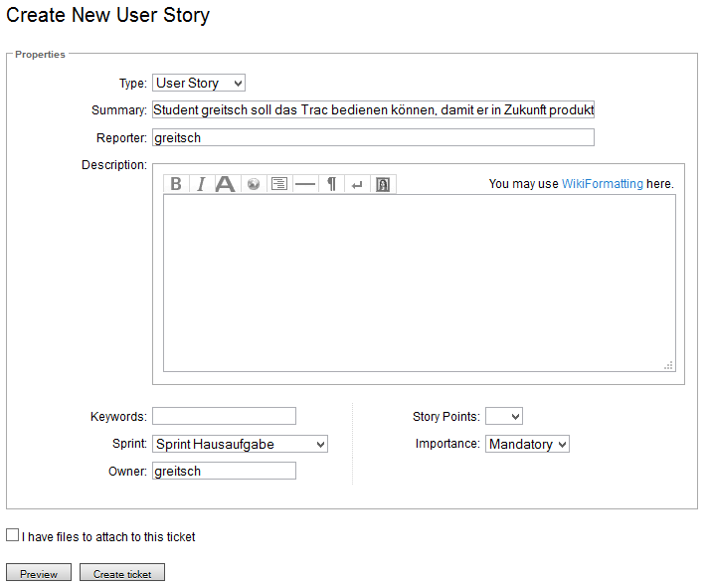Focus the Keywords input field
Image resolution: width=709 pixels, height=588 pixels.
(224, 416)
